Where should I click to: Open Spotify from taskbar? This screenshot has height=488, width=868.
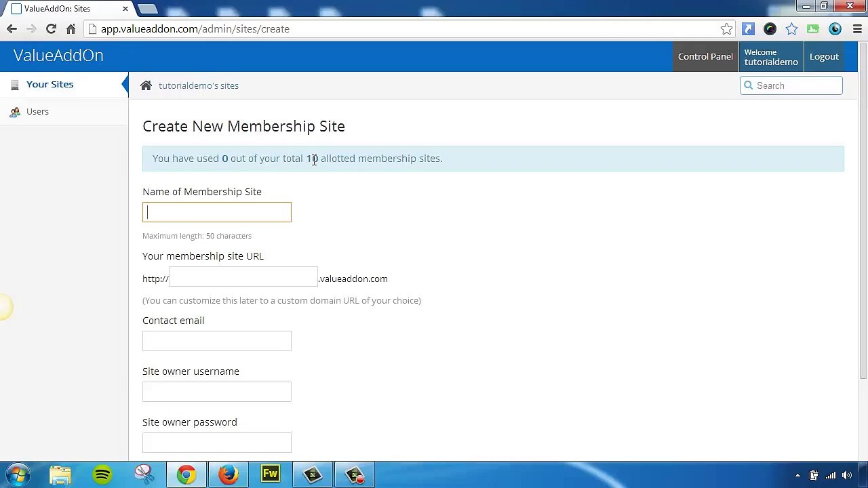(x=102, y=474)
